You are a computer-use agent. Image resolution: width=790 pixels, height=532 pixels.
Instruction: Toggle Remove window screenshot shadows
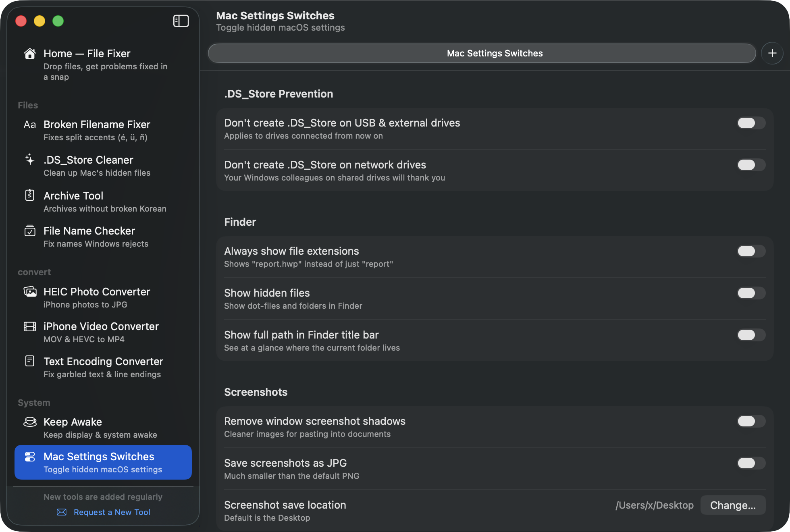751,421
